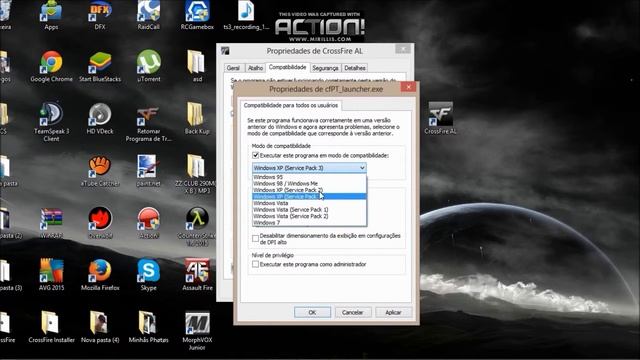Screen dimensions: 640x360
Task: Confirm with the OK button
Action: coord(312,312)
